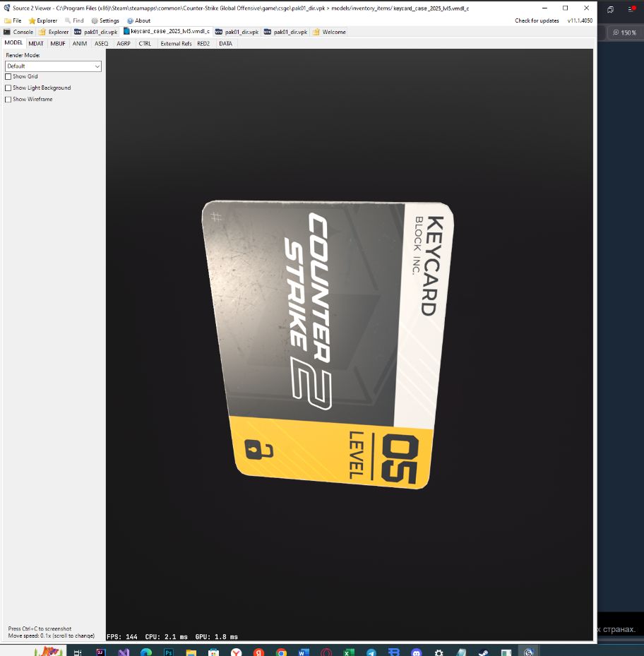Switch to the Explorer document tab
This screenshot has height=656, width=644.
tap(54, 32)
